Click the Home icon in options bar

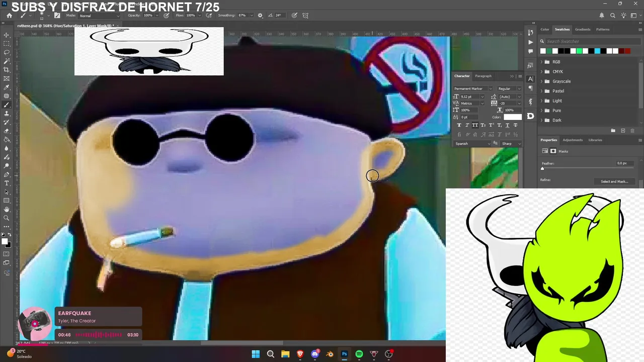tap(9, 16)
